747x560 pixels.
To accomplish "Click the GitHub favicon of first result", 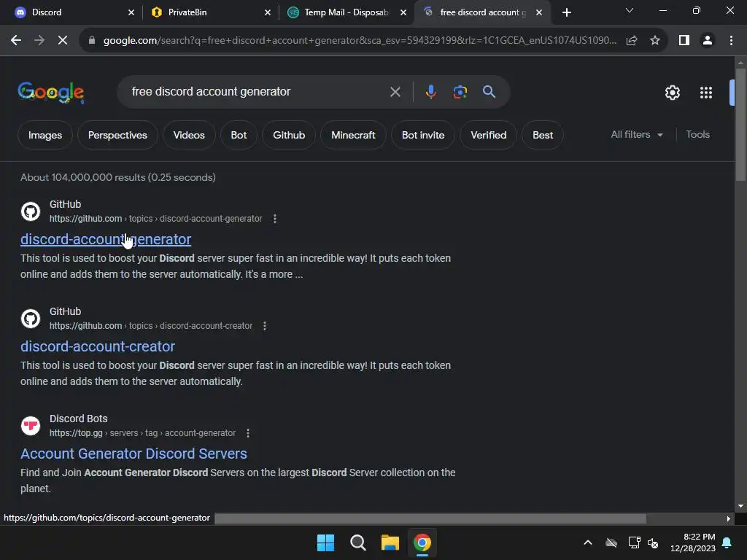I will 31,211.
